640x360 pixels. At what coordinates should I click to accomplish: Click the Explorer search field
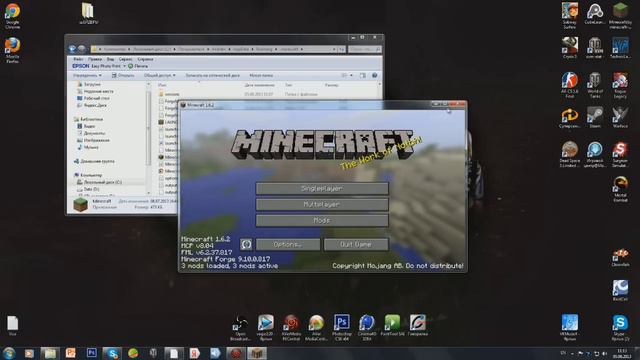[x=364, y=49]
